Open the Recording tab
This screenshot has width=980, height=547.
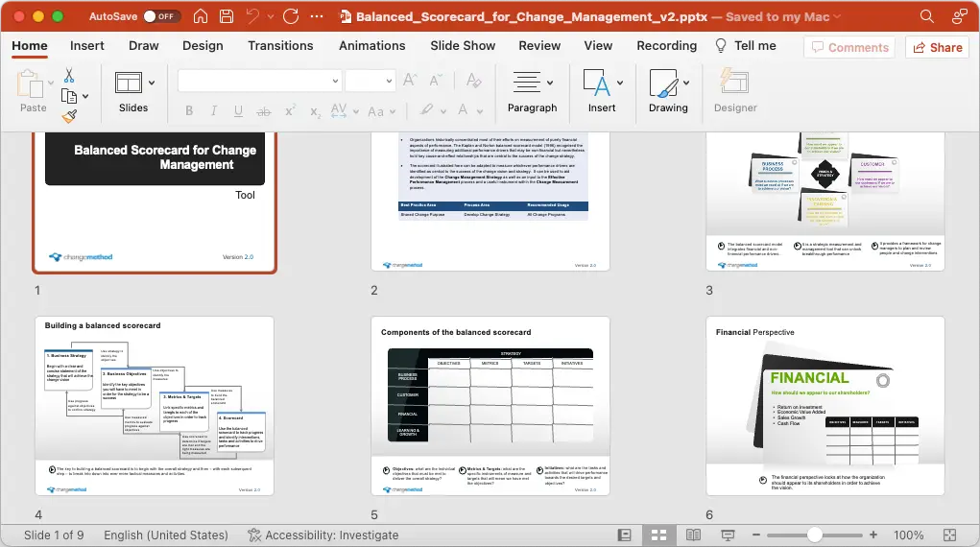coord(666,46)
